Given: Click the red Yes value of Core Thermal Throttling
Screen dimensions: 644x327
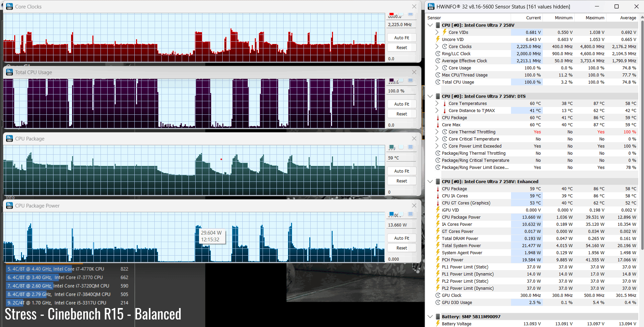Looking at the screenshot, I should 537,132.
